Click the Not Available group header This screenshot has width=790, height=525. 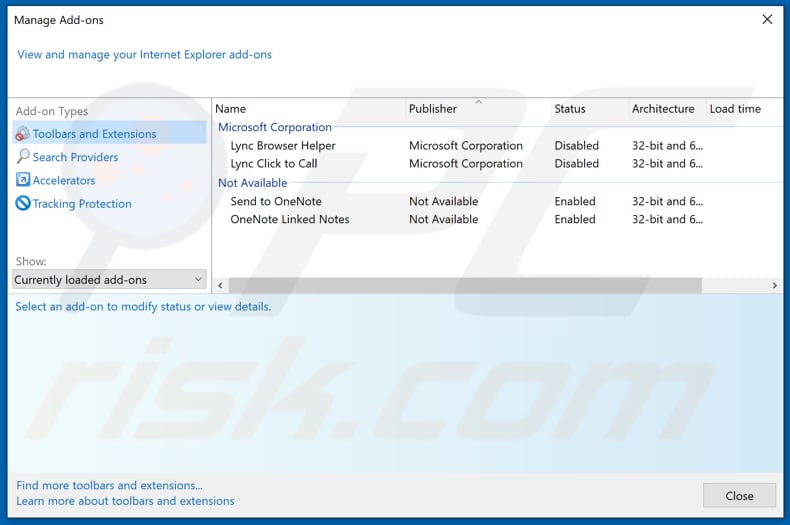click(x=252, y=183)
